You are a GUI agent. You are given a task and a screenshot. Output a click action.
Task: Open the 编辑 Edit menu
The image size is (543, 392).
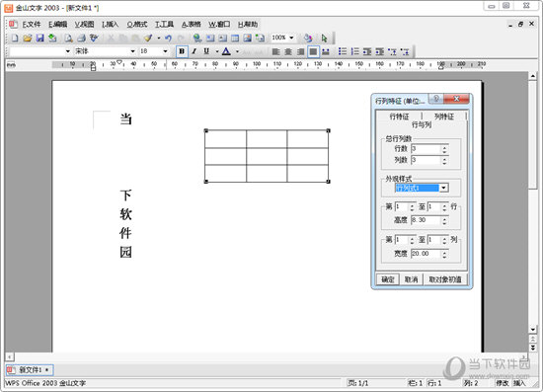[58, 25]
